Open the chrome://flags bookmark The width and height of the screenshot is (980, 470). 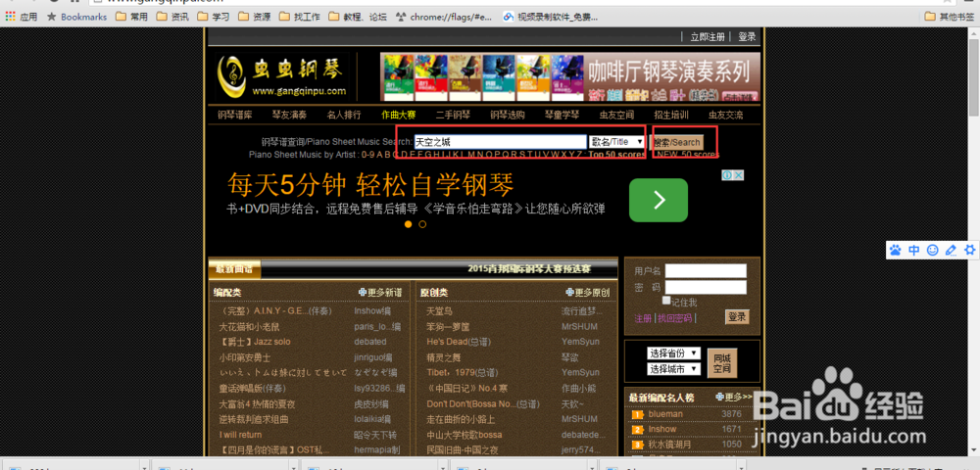click(x=444, y=17)
